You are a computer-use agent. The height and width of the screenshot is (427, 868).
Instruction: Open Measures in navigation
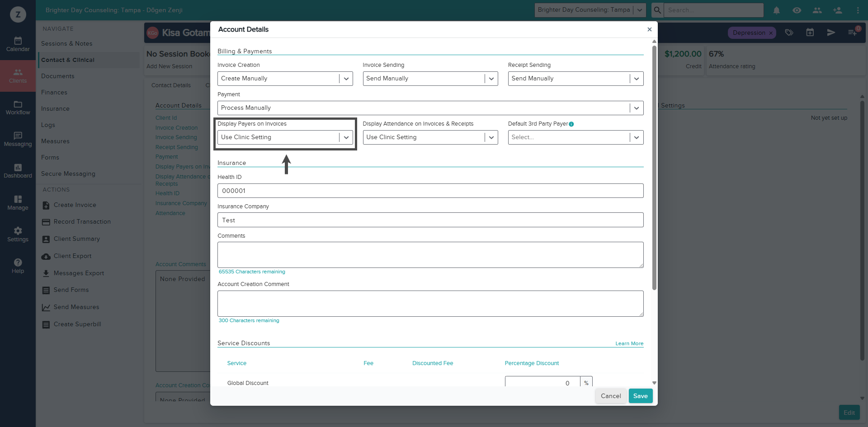pos(55,141)
